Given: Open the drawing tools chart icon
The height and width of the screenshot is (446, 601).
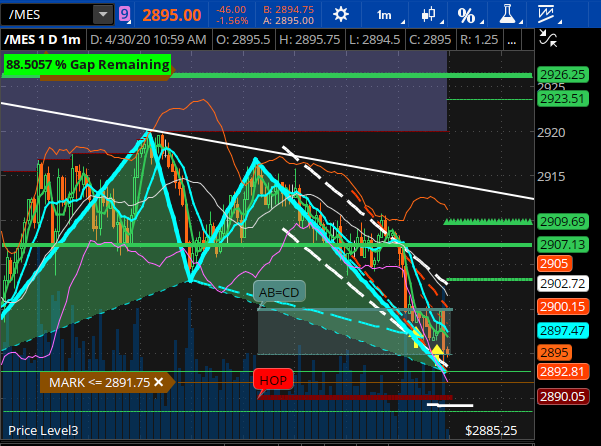Looking at the screenshot, I should pyautogui.click(x=547, y=15).
